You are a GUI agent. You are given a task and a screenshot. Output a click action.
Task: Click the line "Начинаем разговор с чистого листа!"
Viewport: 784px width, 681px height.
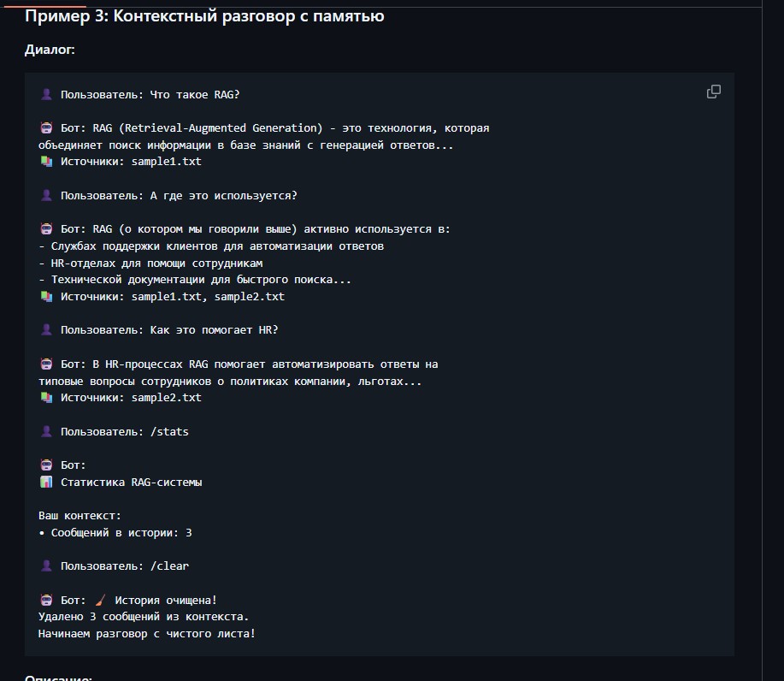point(146,634)
